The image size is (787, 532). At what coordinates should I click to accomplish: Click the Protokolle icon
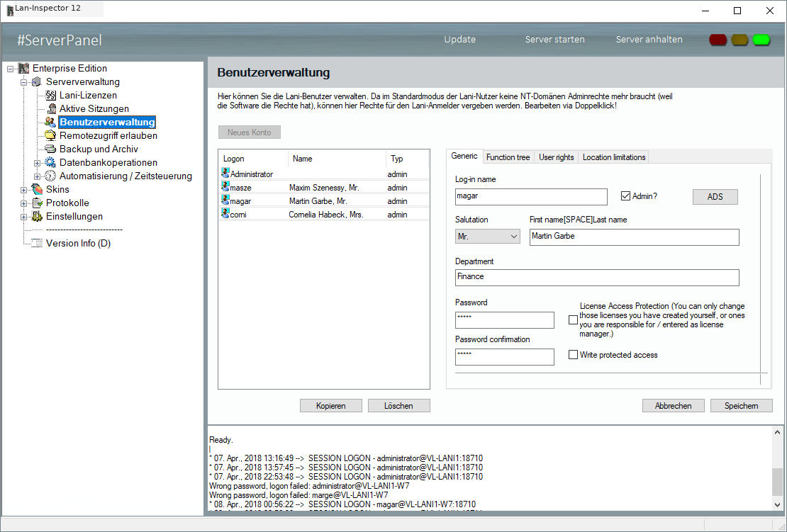tap(37, 203)
